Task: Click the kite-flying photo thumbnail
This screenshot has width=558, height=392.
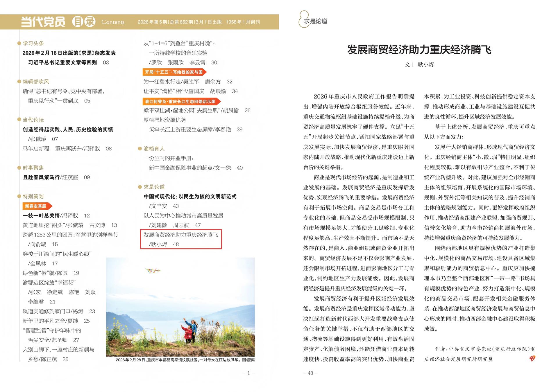Action: [180, 307]
